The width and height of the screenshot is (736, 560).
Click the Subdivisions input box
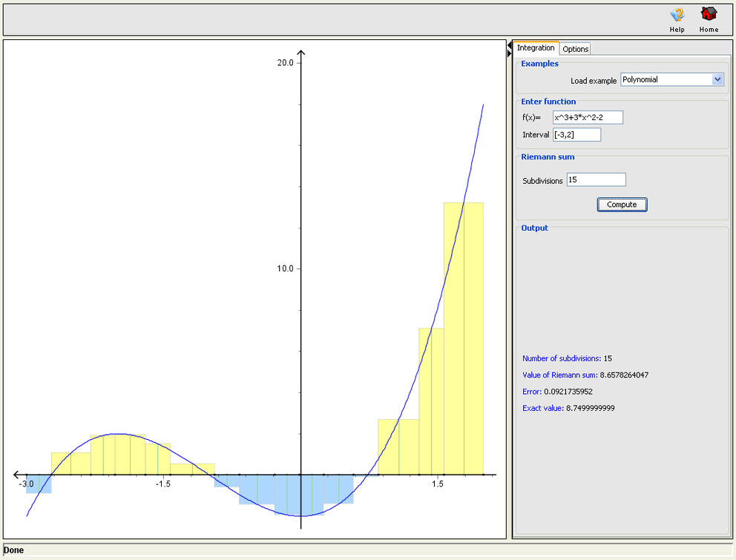[x=596, y=179]
